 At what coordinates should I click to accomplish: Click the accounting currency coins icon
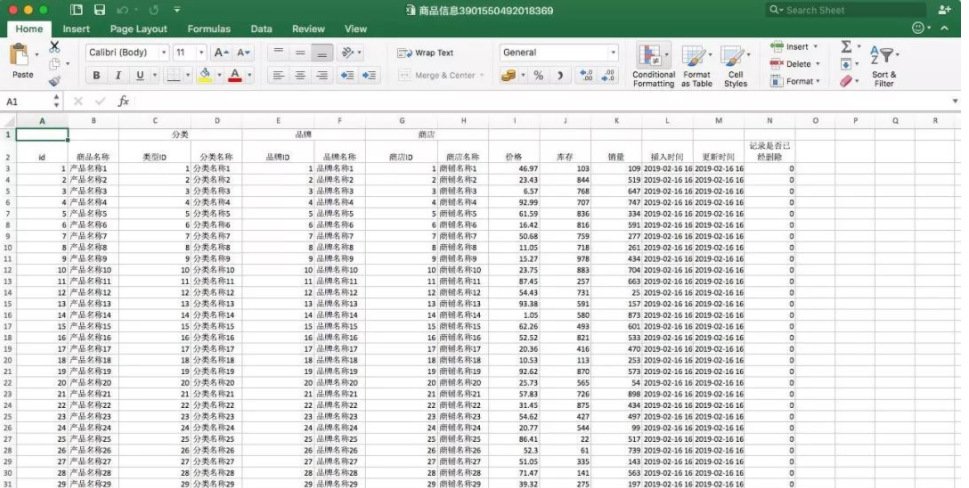coord(508,75)
